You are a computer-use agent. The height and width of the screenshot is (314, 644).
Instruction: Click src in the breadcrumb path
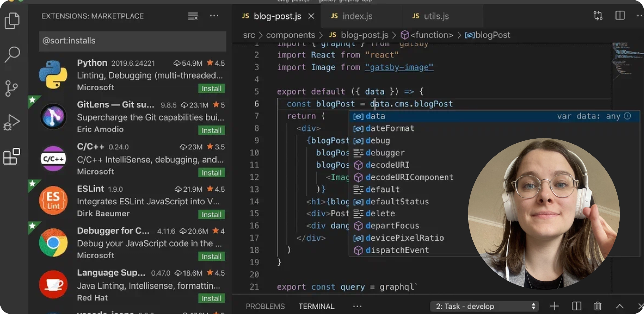tap(249, 35)
